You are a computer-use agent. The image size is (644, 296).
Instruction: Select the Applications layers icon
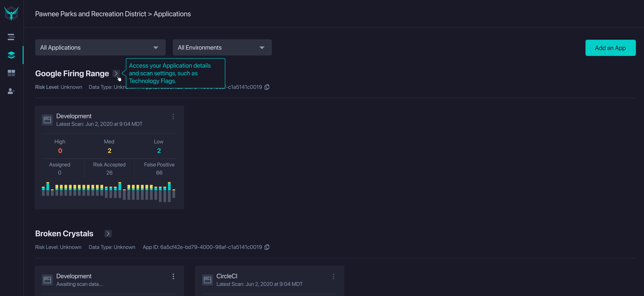coord(11,55)
